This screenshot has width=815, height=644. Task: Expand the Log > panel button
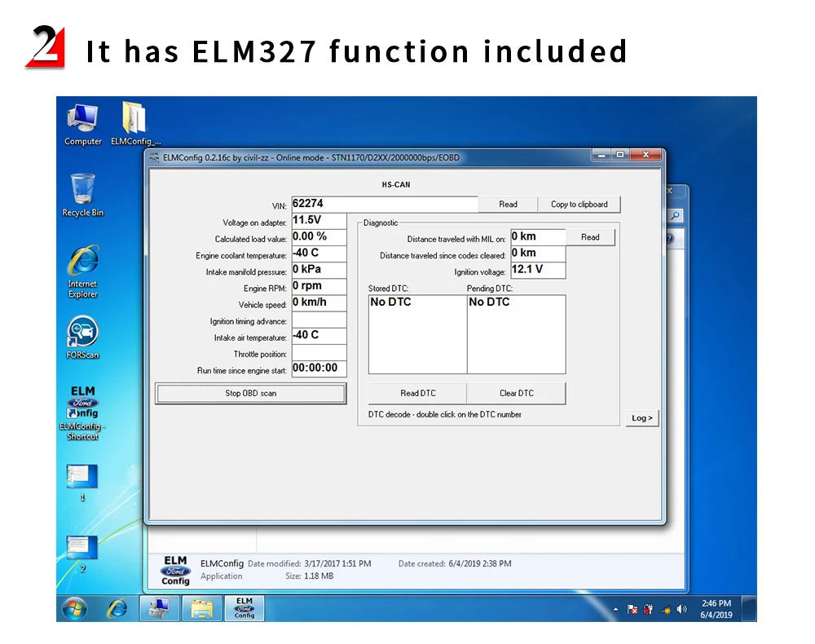point(642,418)
